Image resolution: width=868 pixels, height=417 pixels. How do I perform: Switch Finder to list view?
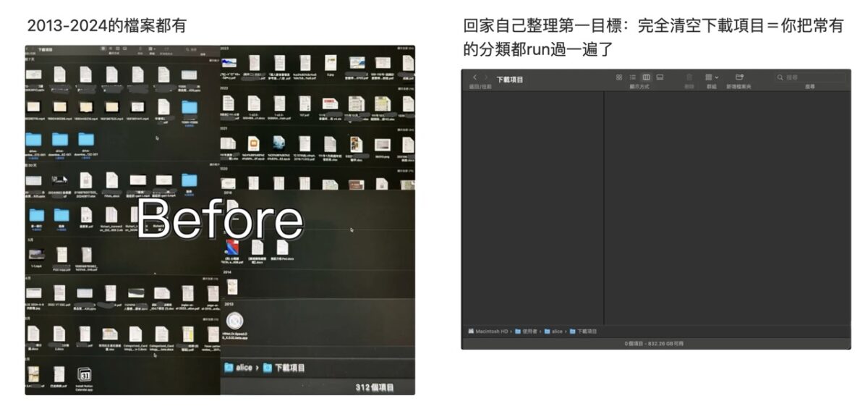click(633, 77)
